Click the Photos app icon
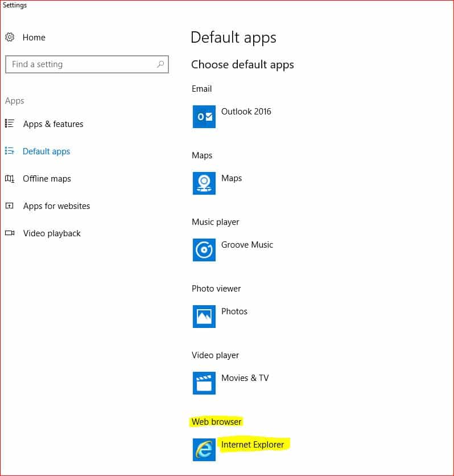 (204, 317)
